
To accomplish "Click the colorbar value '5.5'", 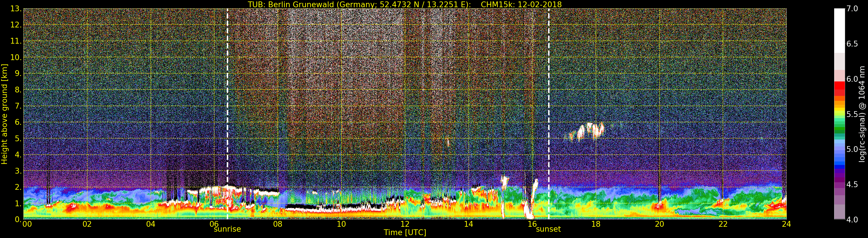I will 852,114.
